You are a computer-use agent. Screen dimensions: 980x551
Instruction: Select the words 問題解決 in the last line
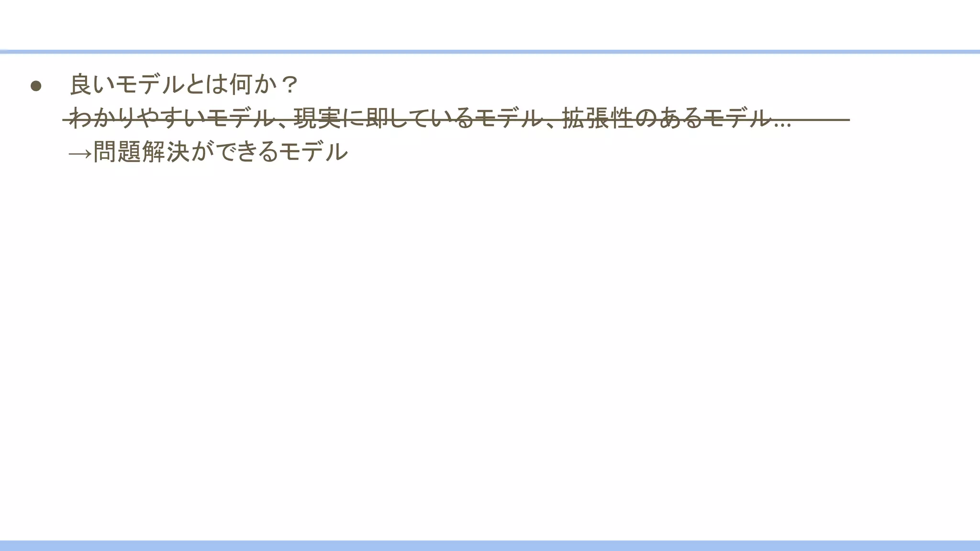click(142, 152)
